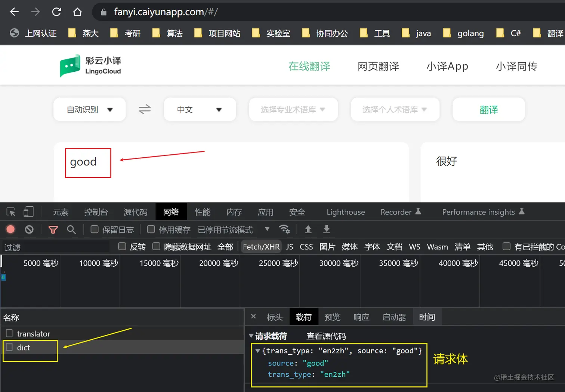The image size is (565, 392).
Task: Click the 10000 毫秒 timeline marker
Action: click(99, 263)
